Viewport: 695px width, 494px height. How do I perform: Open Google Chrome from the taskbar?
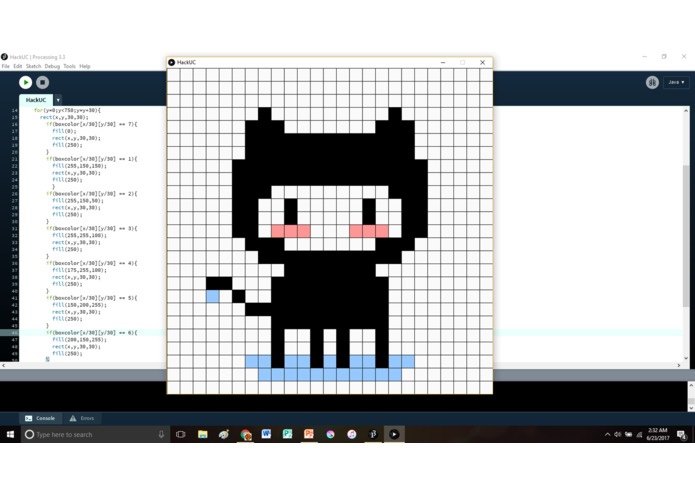246,434
